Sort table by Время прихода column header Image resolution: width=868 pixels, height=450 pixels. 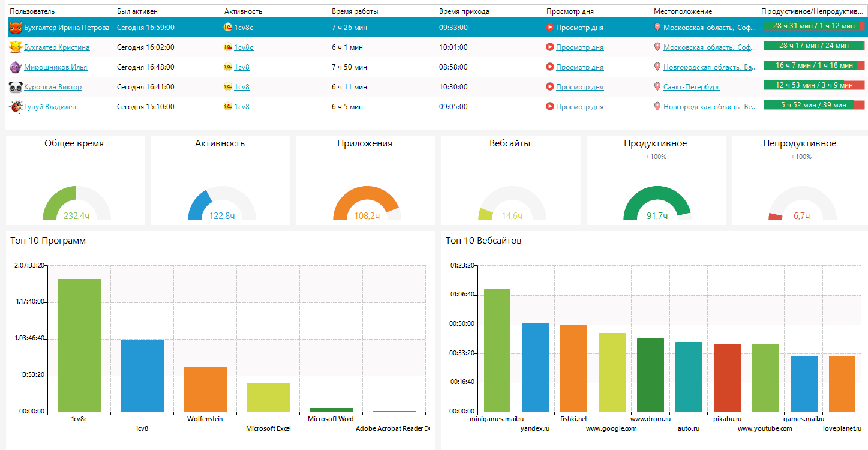[464, 11]
